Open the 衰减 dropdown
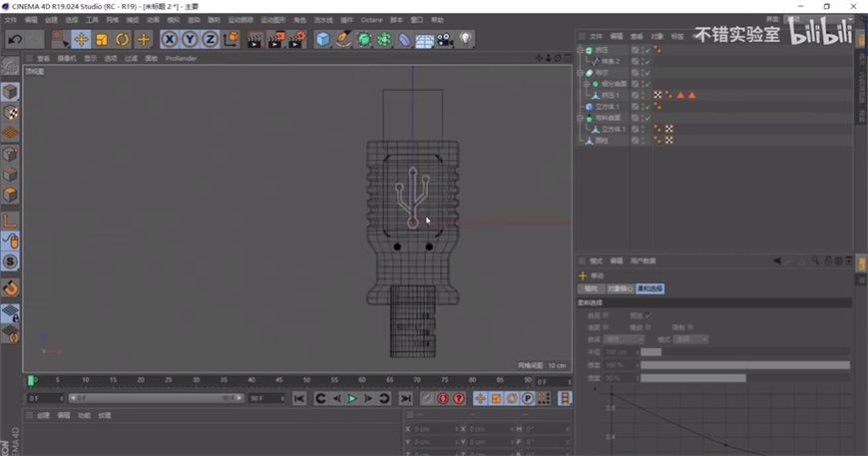 (x=624, y=339)
